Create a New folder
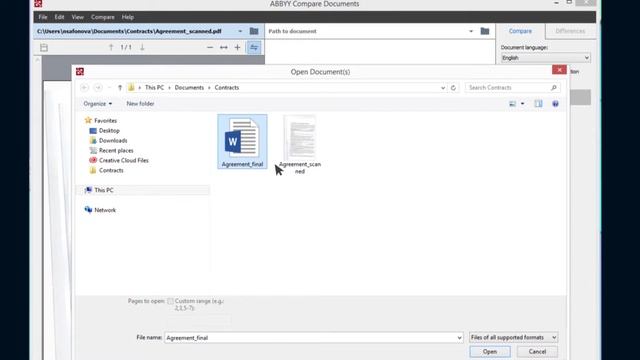The width and height of the screenshot is (640, 360). coord(140,104)
